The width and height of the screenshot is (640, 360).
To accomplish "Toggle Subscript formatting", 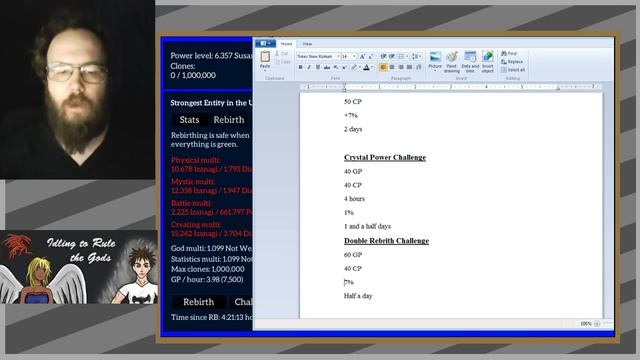I will (336, 67).
